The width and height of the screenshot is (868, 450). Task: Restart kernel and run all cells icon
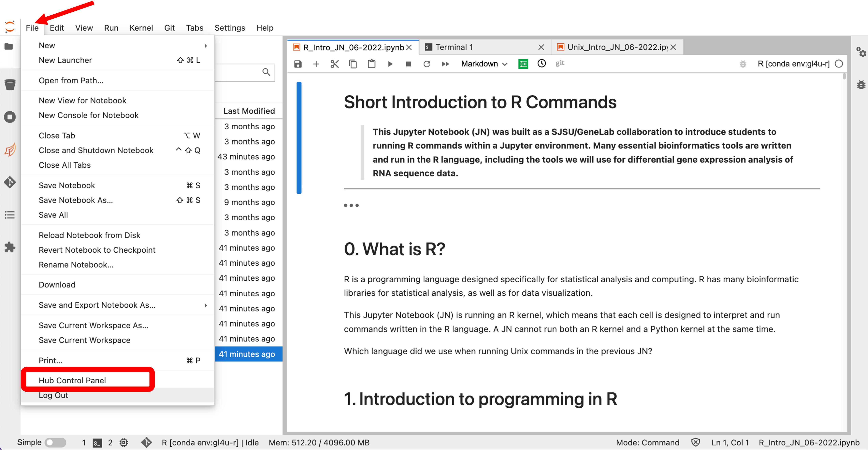pyautogui.click(x=445, y=64)
